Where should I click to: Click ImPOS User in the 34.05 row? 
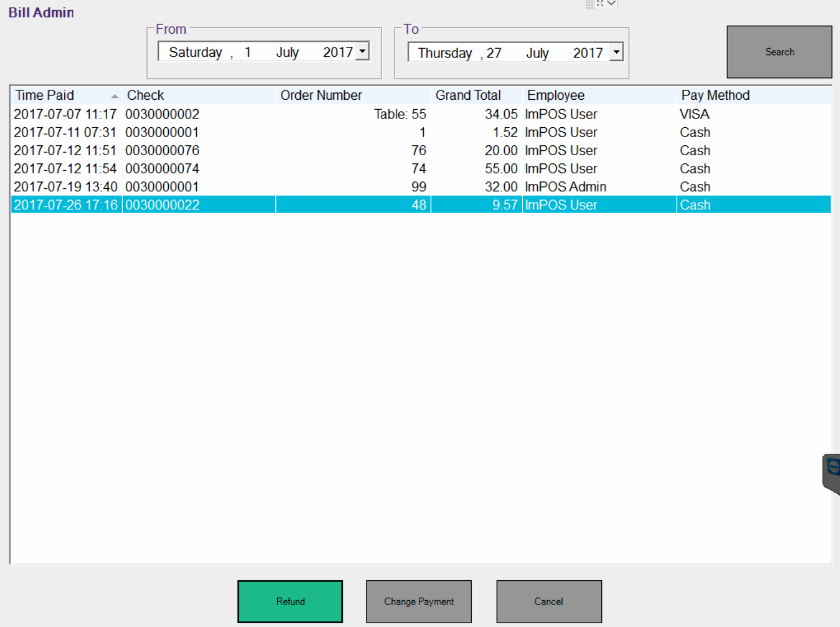tap(561, 114)
